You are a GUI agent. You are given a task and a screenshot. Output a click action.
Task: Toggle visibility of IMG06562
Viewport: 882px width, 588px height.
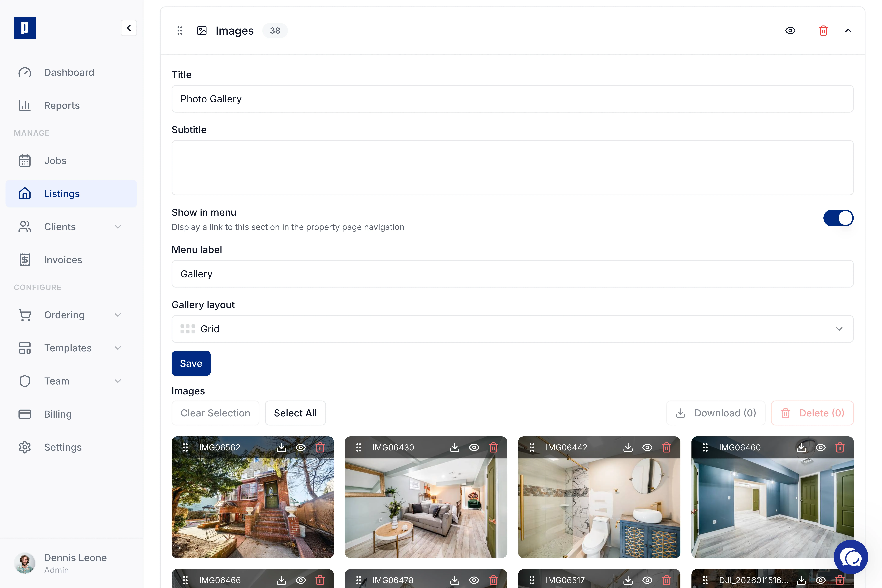tap(301, 447)
